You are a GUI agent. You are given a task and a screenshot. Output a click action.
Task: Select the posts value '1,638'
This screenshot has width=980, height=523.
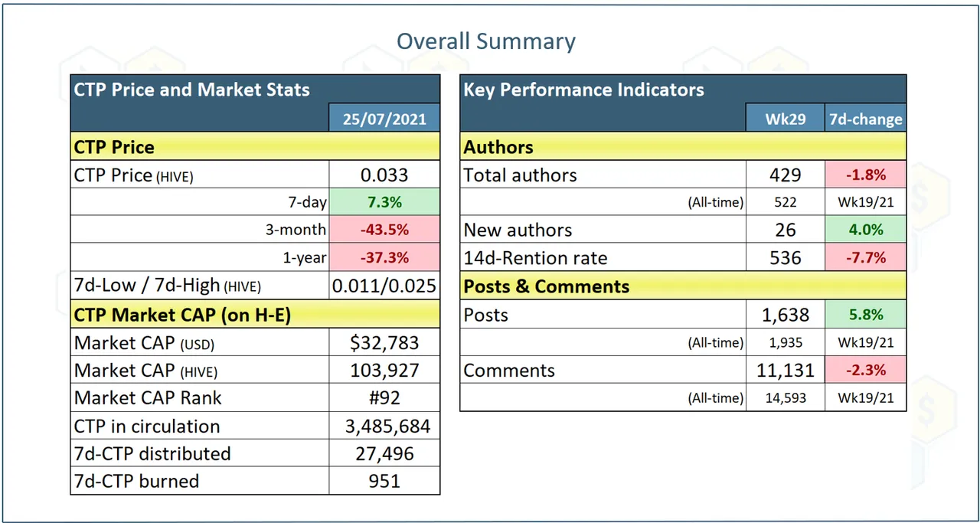click(x=785, y=315)
